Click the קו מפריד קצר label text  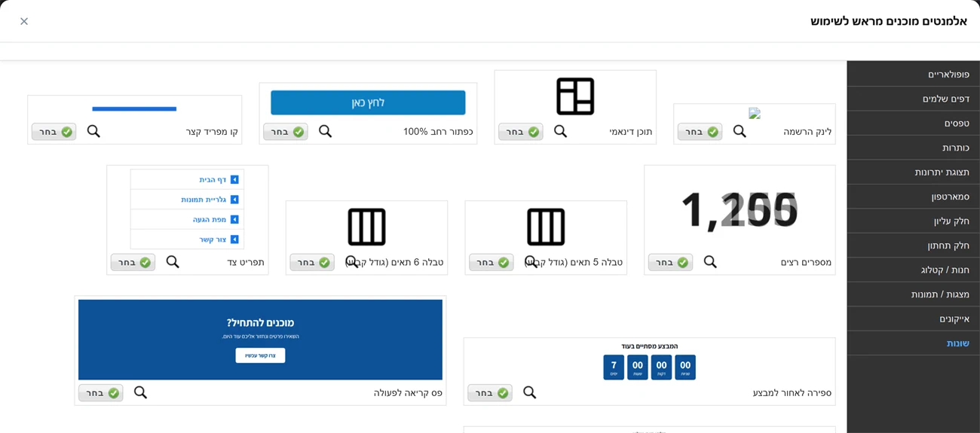click(x=212, y=132)
